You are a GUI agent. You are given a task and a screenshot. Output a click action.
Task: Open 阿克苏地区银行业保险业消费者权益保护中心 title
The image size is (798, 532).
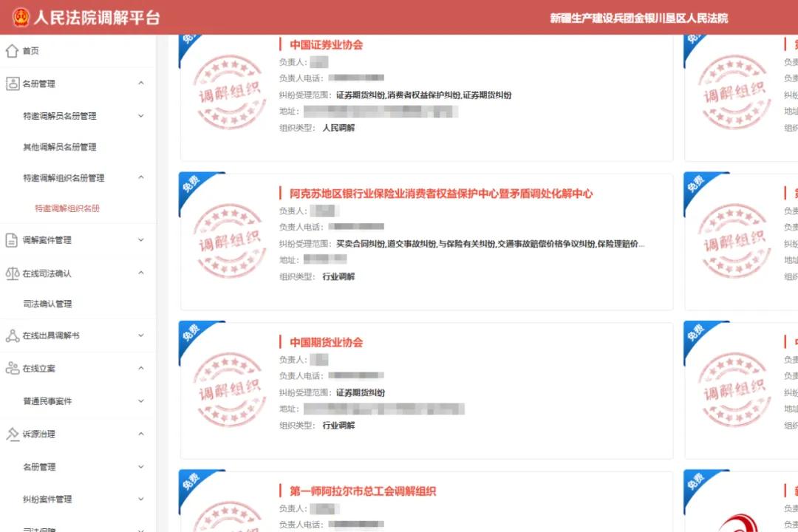(441, 194)
